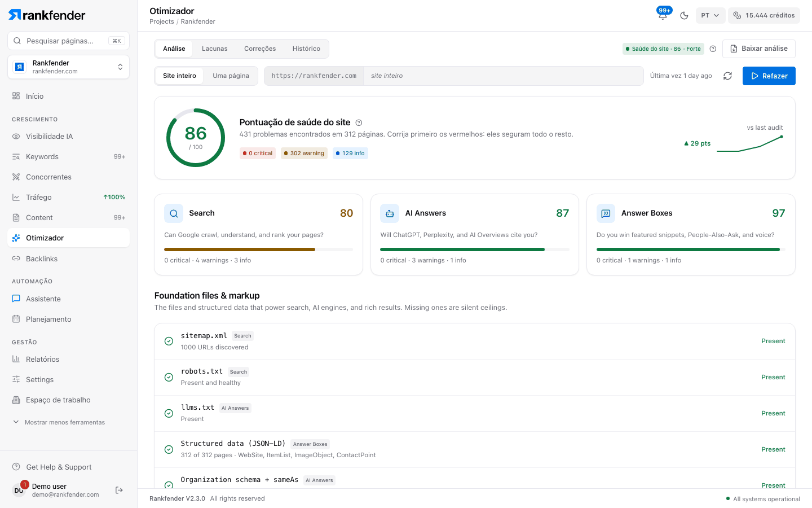The image size is (812, 508).
Task: Click info icon beside Pontuação de saúde
Action: [x=359, y=122]
